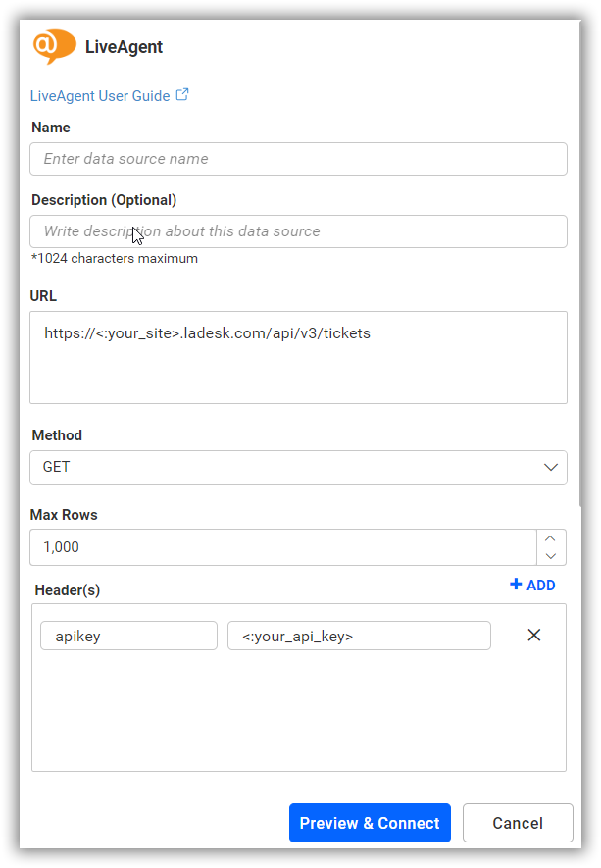Viewport: 601px width, 868px height.
Task: Click the Max Rows value field
Action: pyautogui.click(x=282, y=547)
